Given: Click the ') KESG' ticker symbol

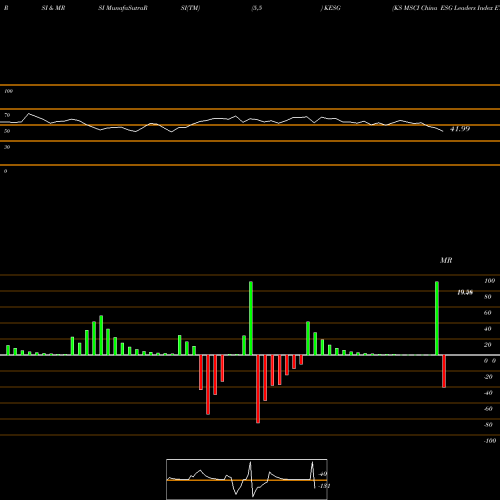Looking at the screenshot, I should [x=331, y=8].
